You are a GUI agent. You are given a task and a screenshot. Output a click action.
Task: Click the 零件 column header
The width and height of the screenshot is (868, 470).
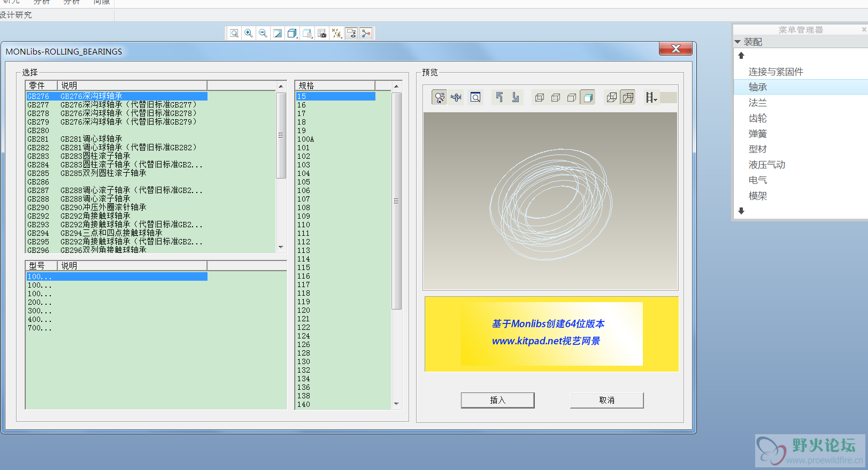click(x=42, y=86)
